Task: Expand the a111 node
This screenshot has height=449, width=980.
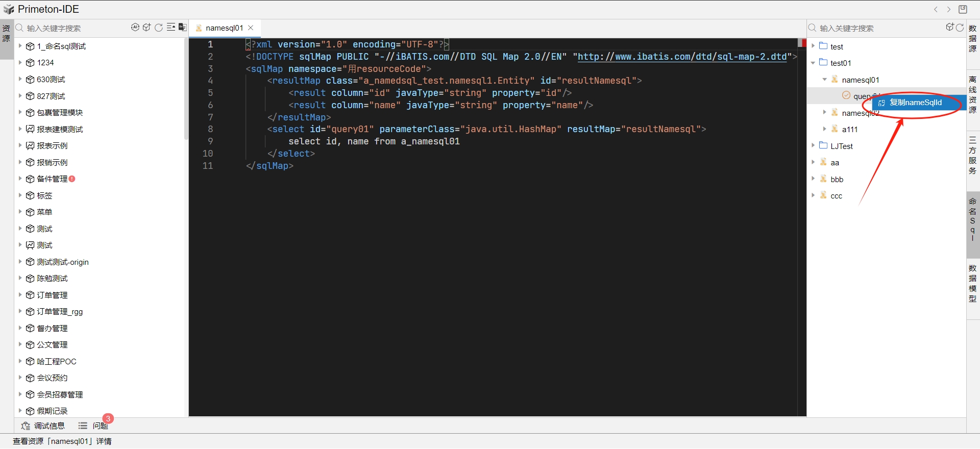Action: tap(824, 129)
